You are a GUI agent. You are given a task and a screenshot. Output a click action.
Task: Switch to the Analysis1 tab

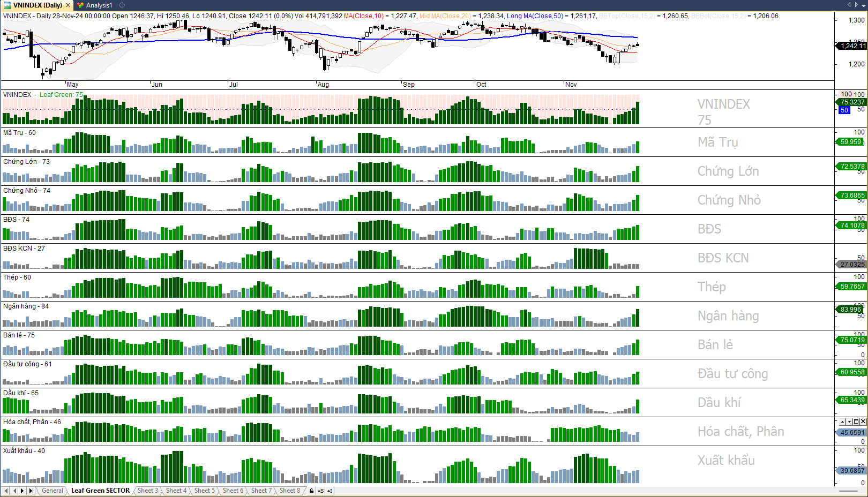coord(99,5)
